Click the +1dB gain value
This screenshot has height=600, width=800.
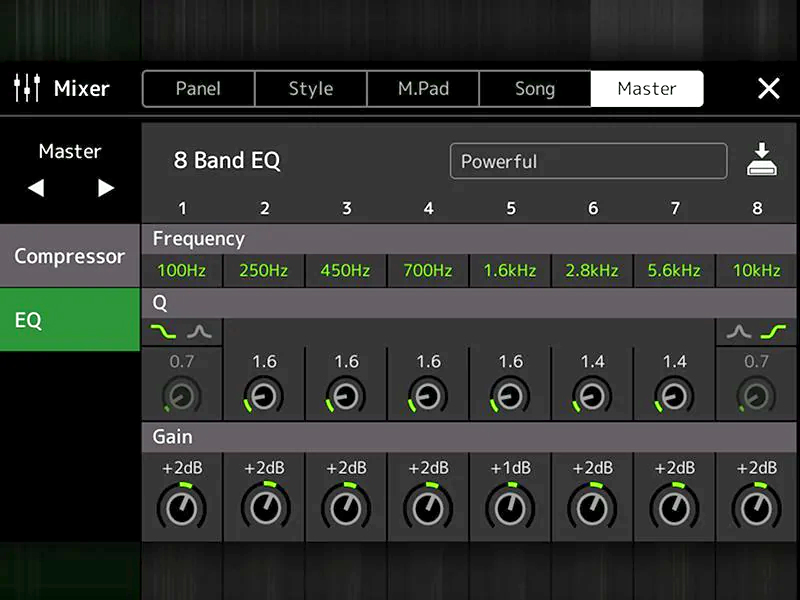pos(510,468)
